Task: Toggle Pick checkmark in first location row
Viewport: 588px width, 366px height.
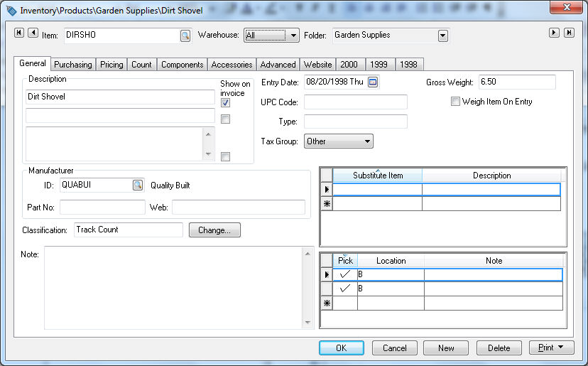Action: pyautogui.click(x=345, y=275)
